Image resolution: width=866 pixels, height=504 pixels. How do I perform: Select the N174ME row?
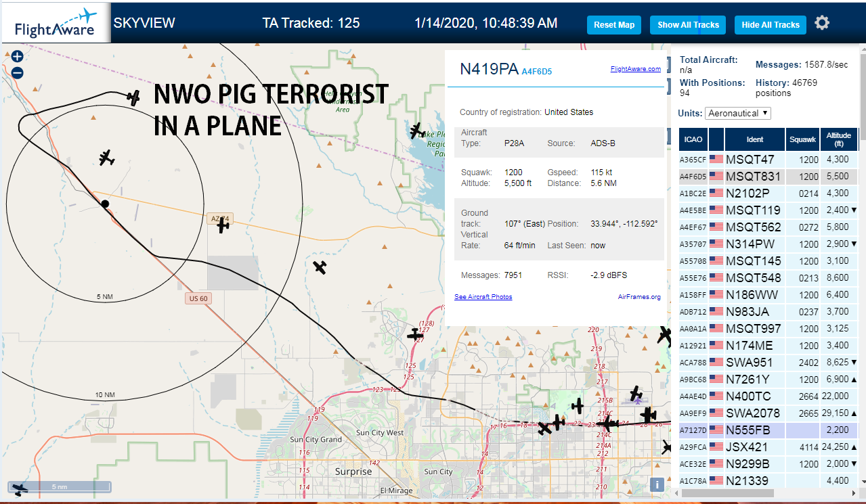click(769, 346)
